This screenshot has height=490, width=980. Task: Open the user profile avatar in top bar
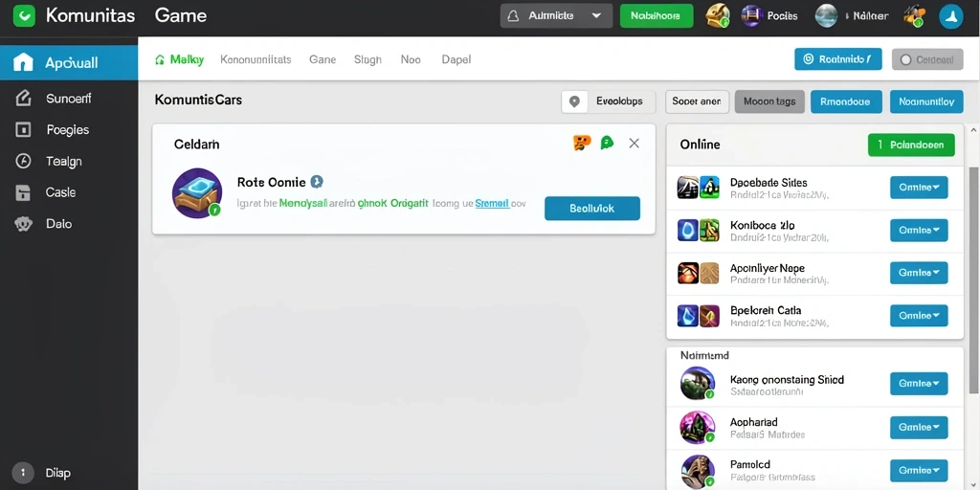(950, 17)
